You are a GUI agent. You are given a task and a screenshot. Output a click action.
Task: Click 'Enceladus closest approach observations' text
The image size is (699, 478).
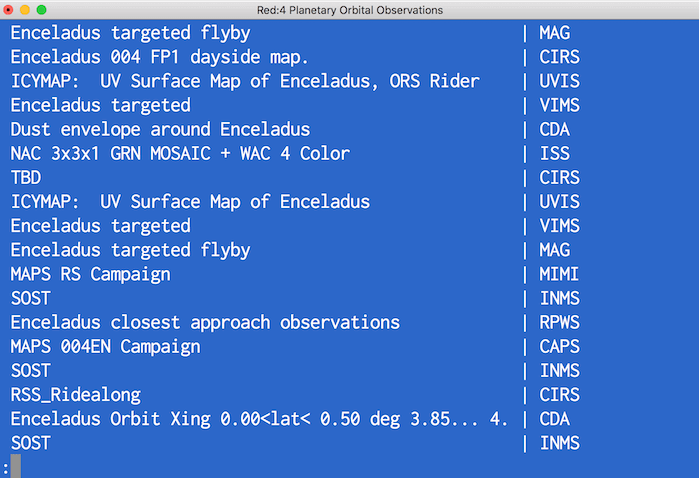tap(205, 322)
